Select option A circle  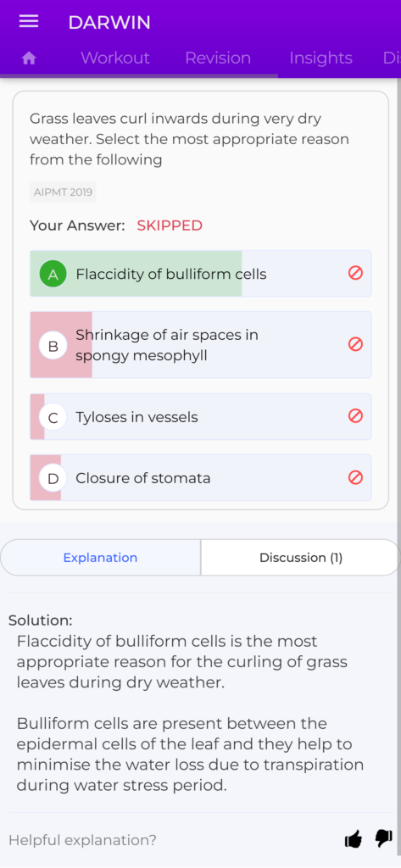53,274
